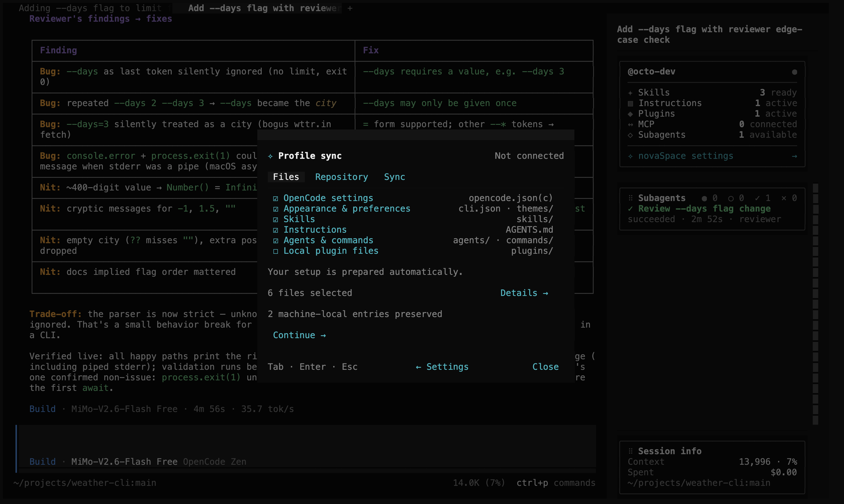Toggle the Appearance & preferences checkbox
844x504 pixels.
tap(275, 209)
